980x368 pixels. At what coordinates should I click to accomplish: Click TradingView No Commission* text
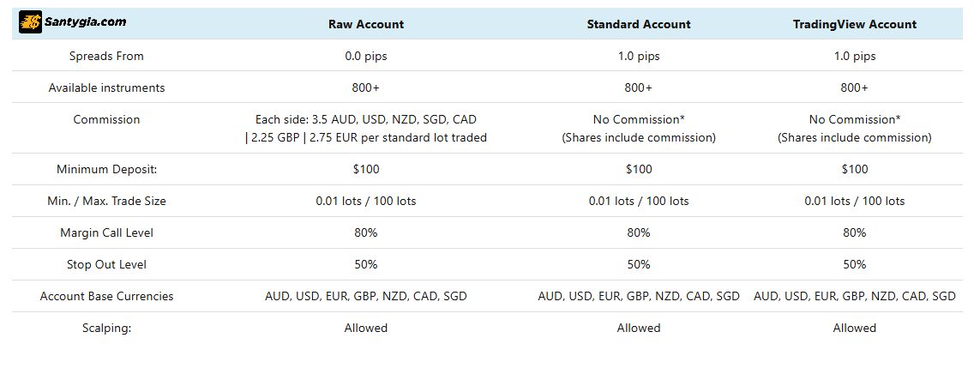pos(855,119)
